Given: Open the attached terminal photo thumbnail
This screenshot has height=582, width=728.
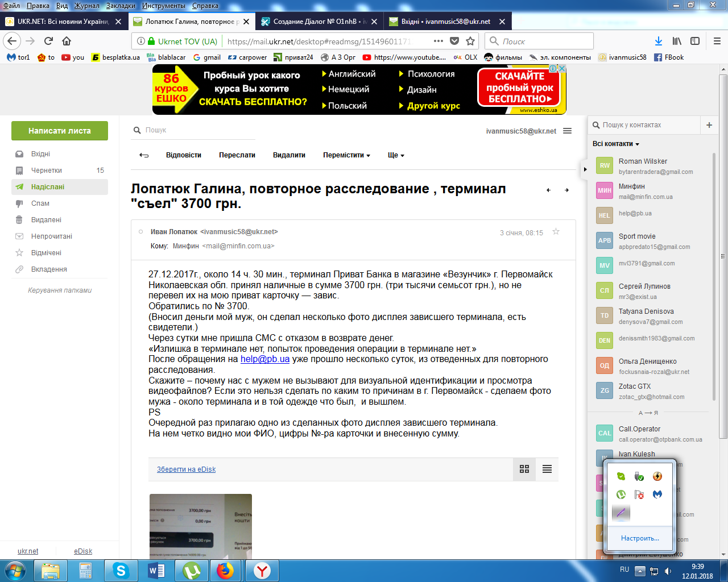Looking at the screenshot, I should click(x=200, y=526).
